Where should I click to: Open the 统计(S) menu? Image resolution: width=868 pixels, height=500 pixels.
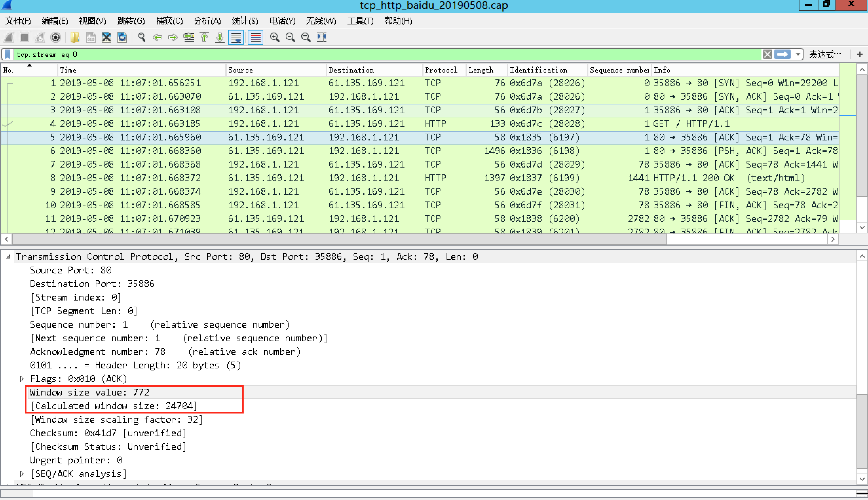click(245, 21)
